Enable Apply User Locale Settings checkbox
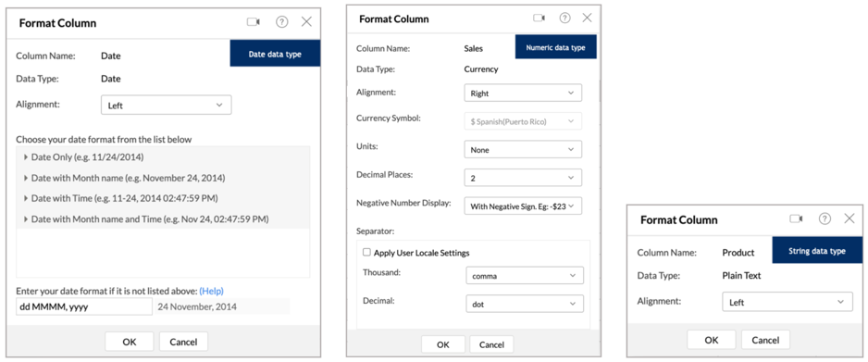The height and width of the screenshot is (362, 868). 366,253
